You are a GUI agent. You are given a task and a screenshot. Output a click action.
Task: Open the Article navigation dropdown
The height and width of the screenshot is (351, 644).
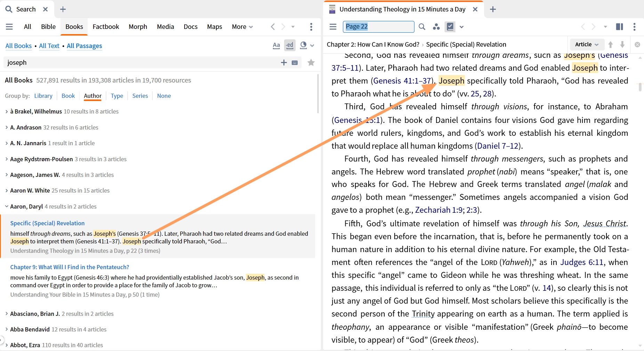587,44
